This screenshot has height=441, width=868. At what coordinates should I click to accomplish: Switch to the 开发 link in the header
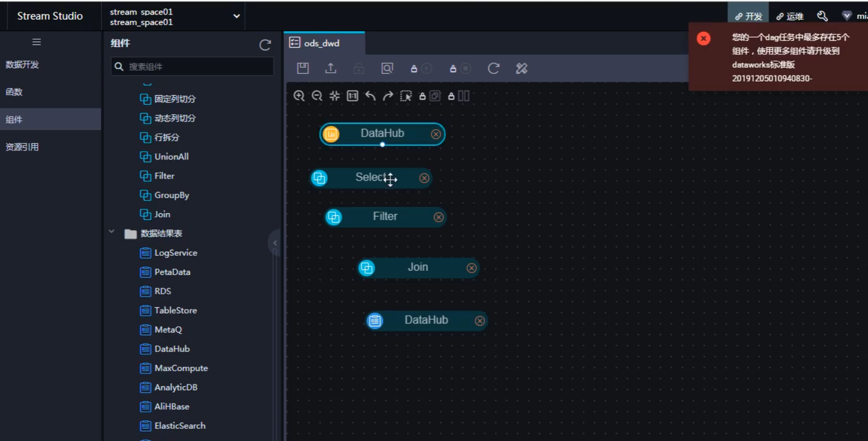(748, 16)
